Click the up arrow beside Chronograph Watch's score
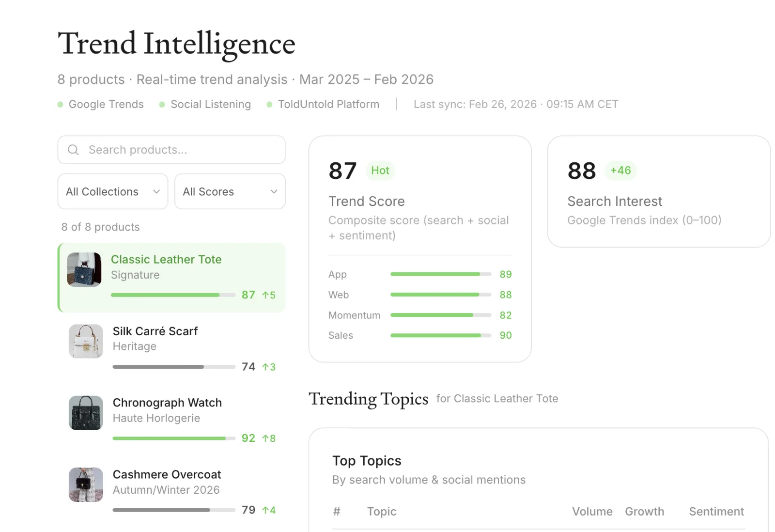The image size is (775, 532). click(x=268, y=438)
